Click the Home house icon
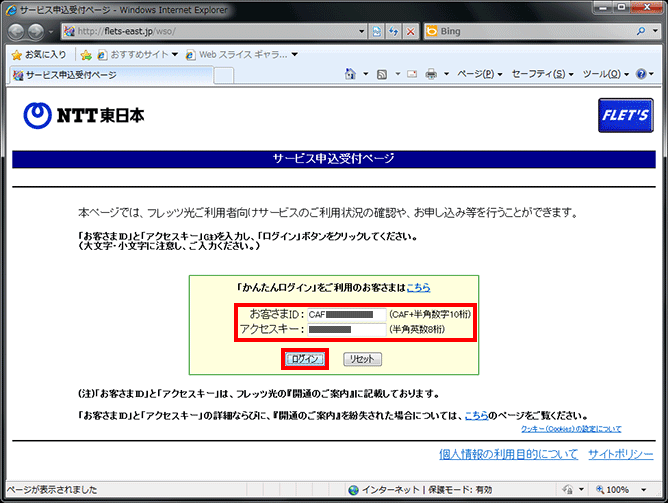This screenshot has width=668, height=503. pyautogui.click(x=350, y=74)
